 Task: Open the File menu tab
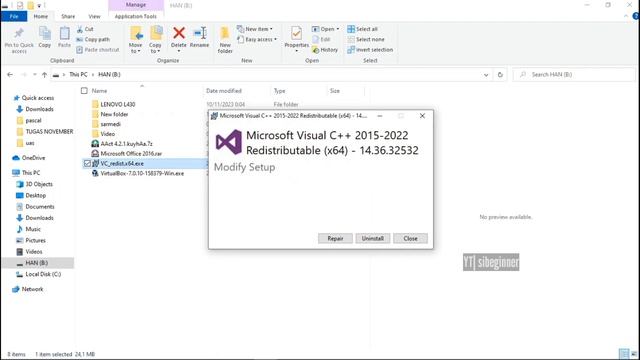(x=14, y=16)
